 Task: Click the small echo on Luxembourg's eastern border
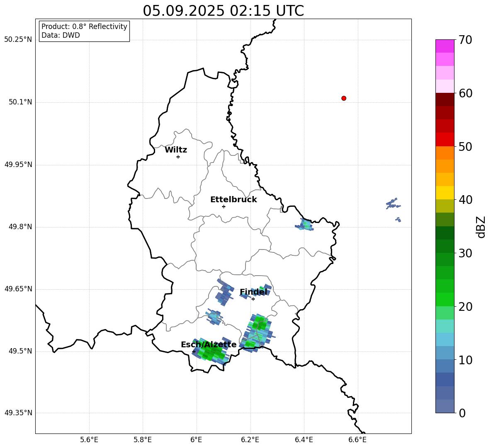pyautogui.click(x=304, y=225)
